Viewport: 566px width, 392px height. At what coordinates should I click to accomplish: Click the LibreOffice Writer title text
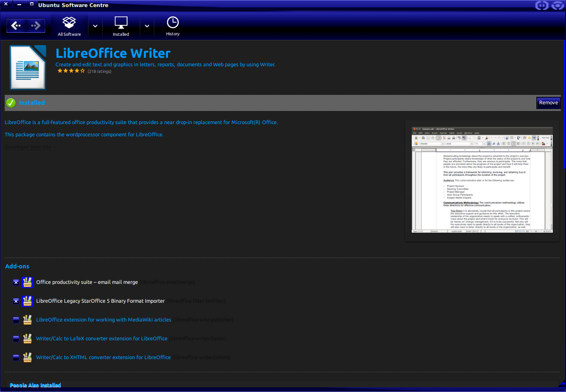pyautogui.click(x=113, y=53)
